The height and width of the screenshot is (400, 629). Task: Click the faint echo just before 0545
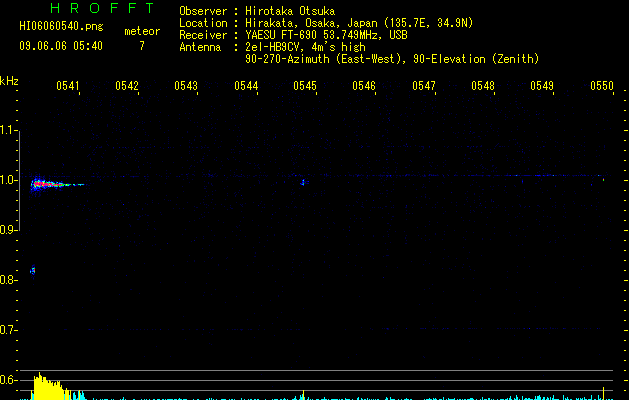(304, 183)
